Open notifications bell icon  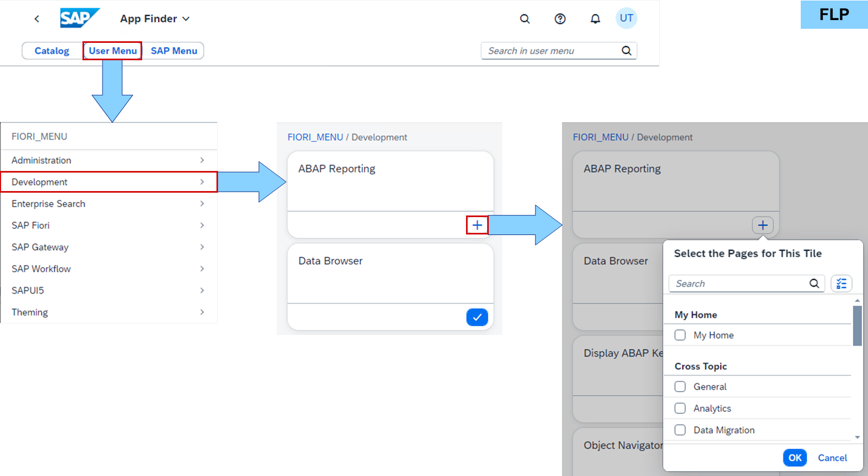coord(595,19)
